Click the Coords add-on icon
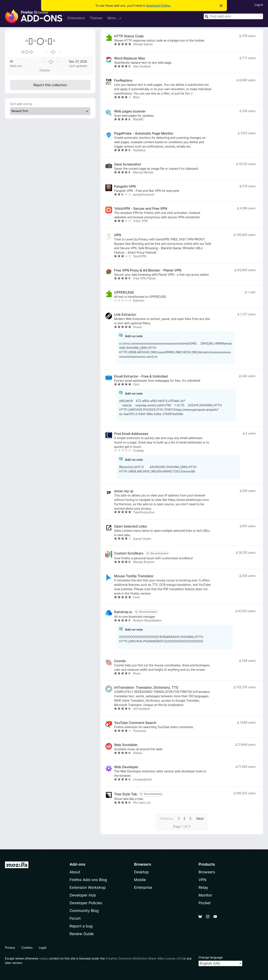The width and height of the screenshot is (268, 980). 109,662
